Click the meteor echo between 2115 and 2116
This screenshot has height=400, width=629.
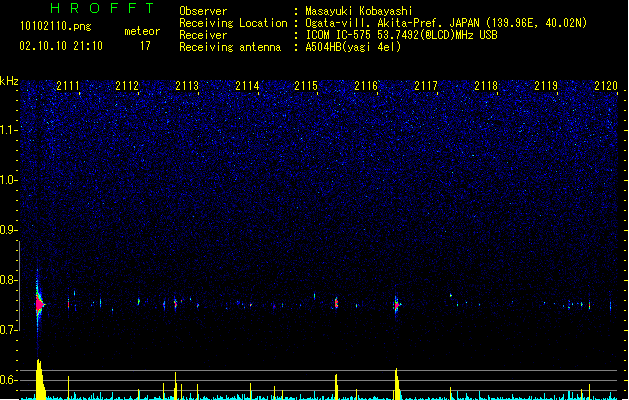tap(336, 303)
